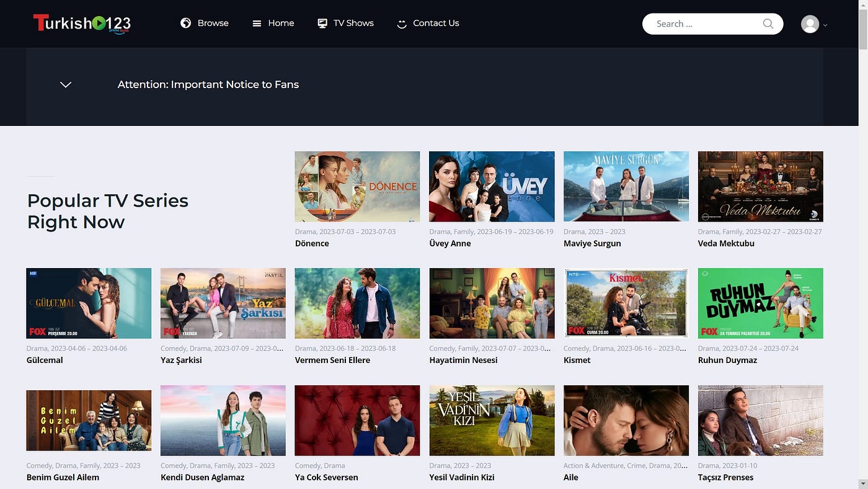Open the Benim Guzel Ailem poster
The width and height of the screenshot is (868, 489).
[89, 420]
